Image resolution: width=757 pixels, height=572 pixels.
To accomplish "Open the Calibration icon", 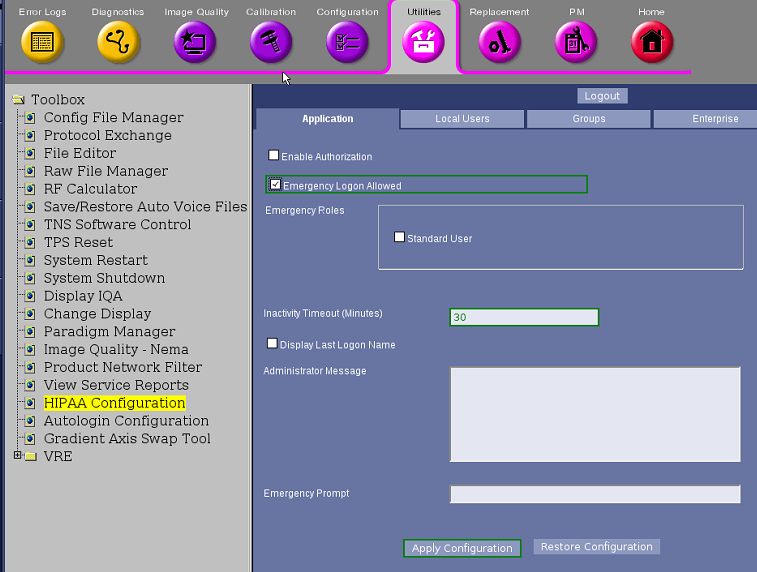I will coord(271,42).
